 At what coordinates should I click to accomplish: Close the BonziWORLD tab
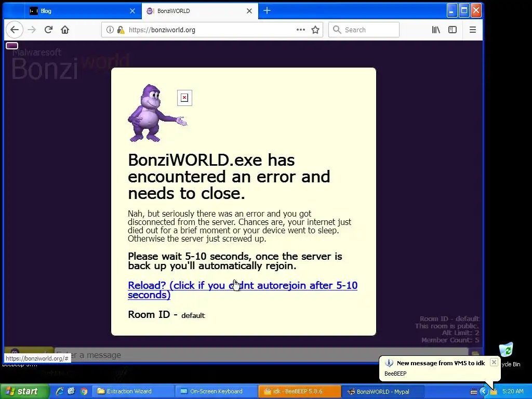[x=249, y=11]
